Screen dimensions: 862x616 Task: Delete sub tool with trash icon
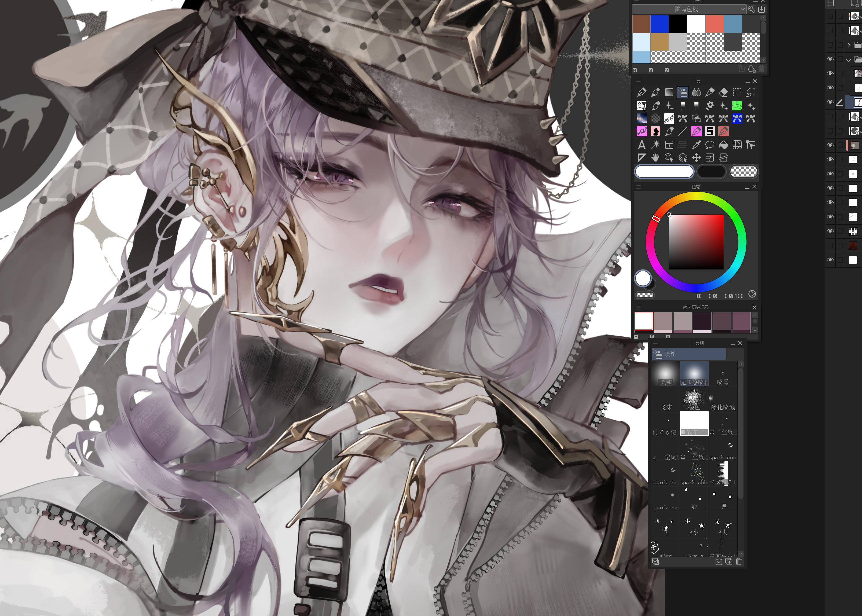click(739, 562)
